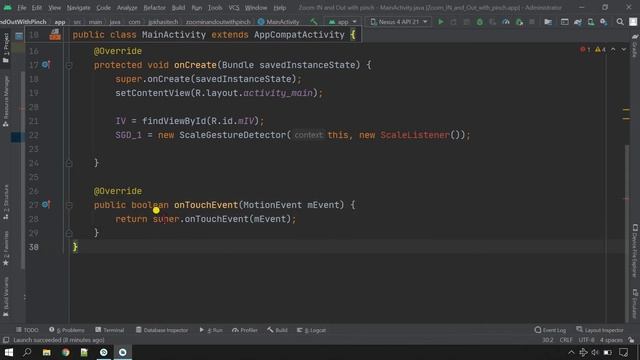The height and width of the screenshot is (360, 640).
Task: Open the app run configuration dropdown
Action: point(343,22)
